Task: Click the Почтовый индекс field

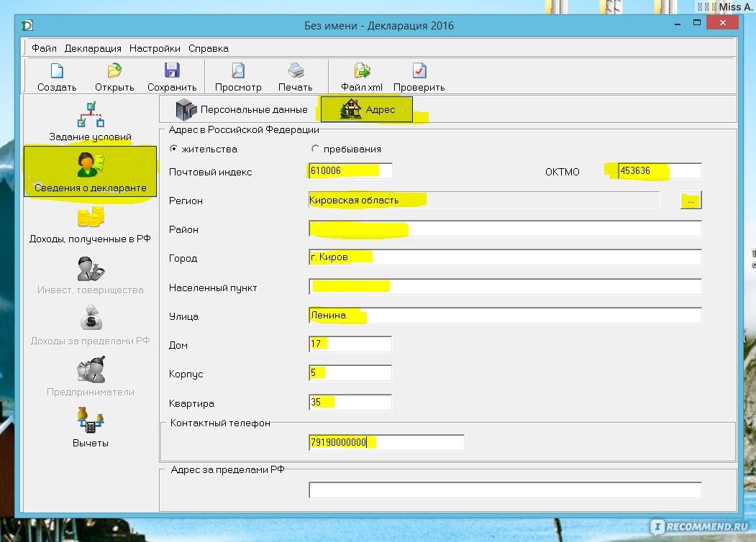Action: pyautogui.click(x=350, y=171)
